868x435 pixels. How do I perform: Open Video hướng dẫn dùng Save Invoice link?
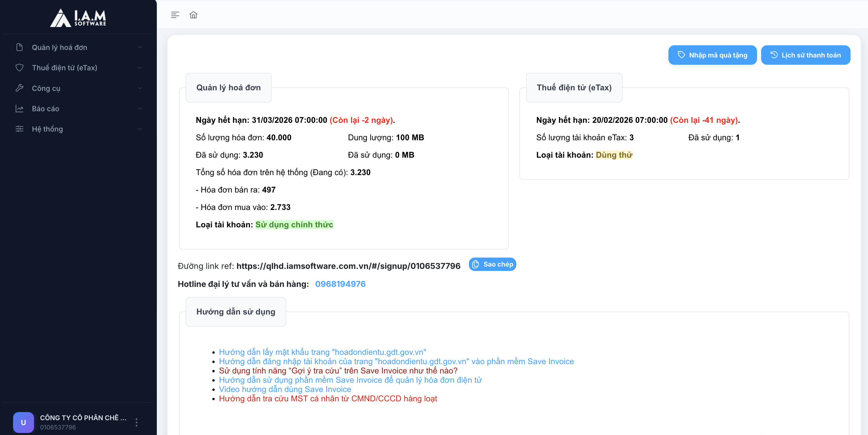pos(285,389)
